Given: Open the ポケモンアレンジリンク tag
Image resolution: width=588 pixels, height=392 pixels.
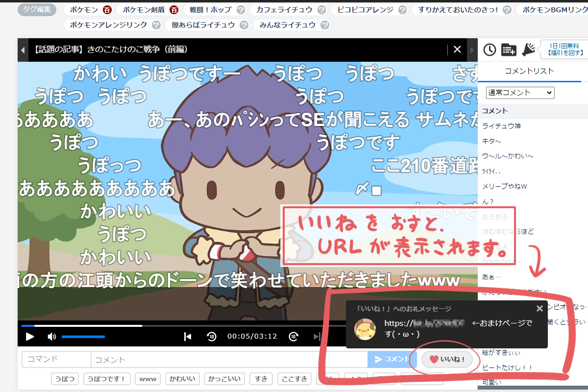Looking at the screenshot, I should click(109, 25).
